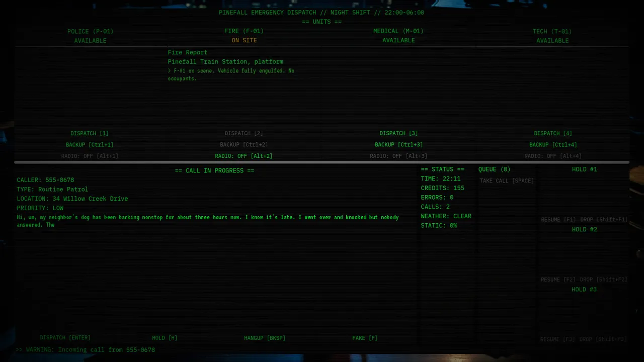Select the POLICE (P-01) unit header
This screenshot has height=362, width=644.
point(91,31)
